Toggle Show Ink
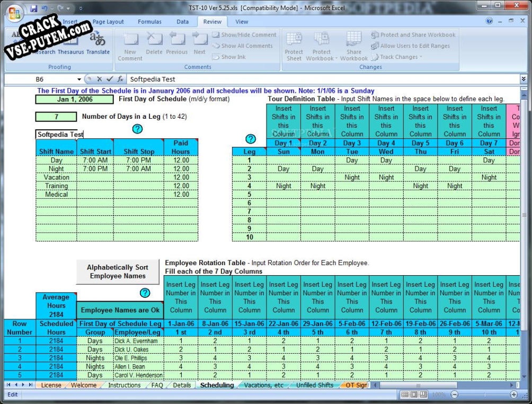 pos(229,57)
